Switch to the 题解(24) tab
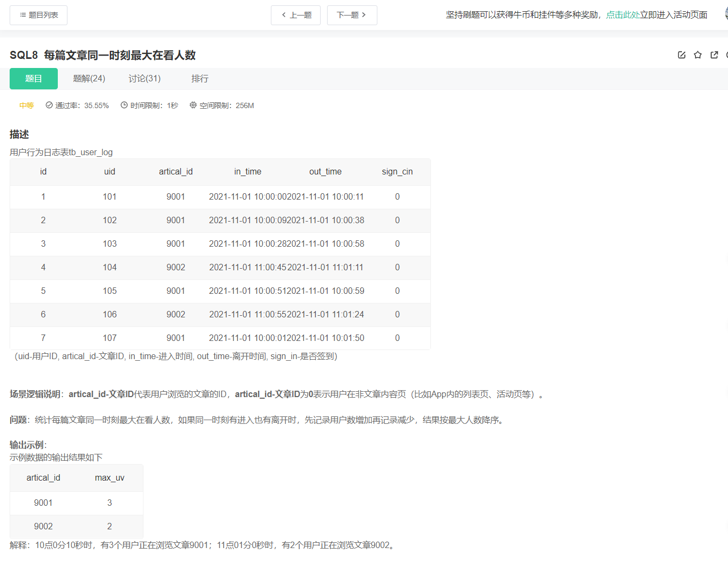Image resolution: width=728 pixels, height=570 pixels. 89,79
